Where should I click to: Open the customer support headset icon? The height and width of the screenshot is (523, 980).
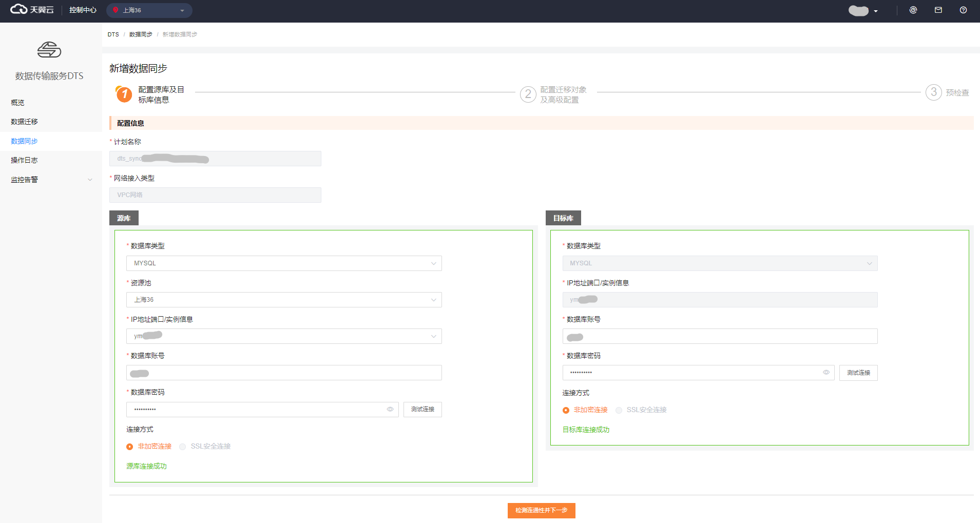pos(913,10)
